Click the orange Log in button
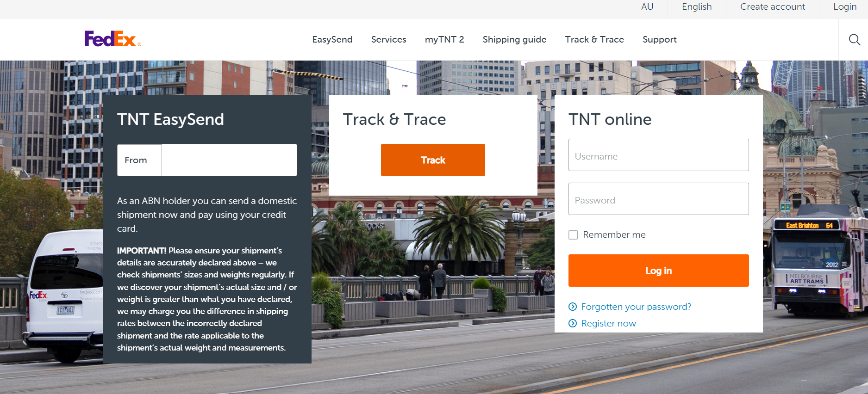The image size is (868, 394). (658, 271)
